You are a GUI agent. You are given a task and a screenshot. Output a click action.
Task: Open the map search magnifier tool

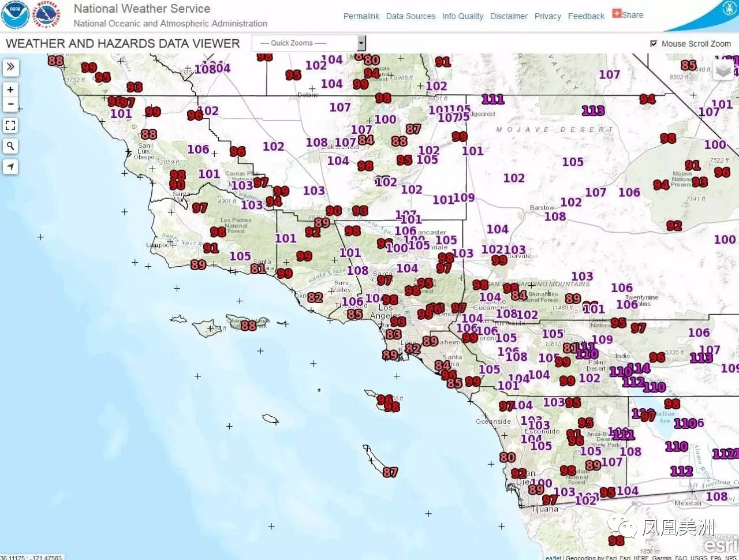(10, 146)
